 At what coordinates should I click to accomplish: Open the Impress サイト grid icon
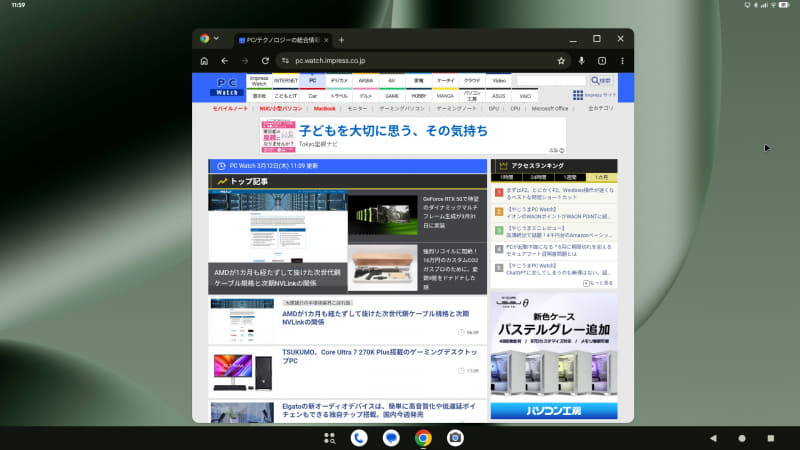578,95
